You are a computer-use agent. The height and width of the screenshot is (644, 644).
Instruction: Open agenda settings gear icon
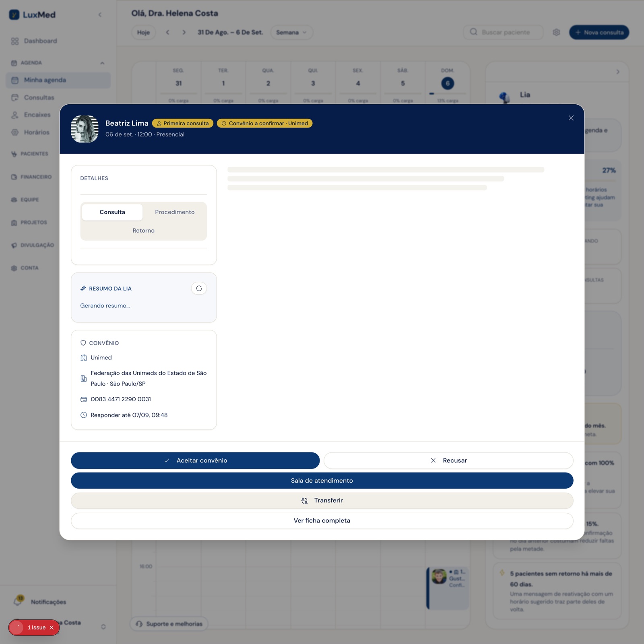(556, 32)
